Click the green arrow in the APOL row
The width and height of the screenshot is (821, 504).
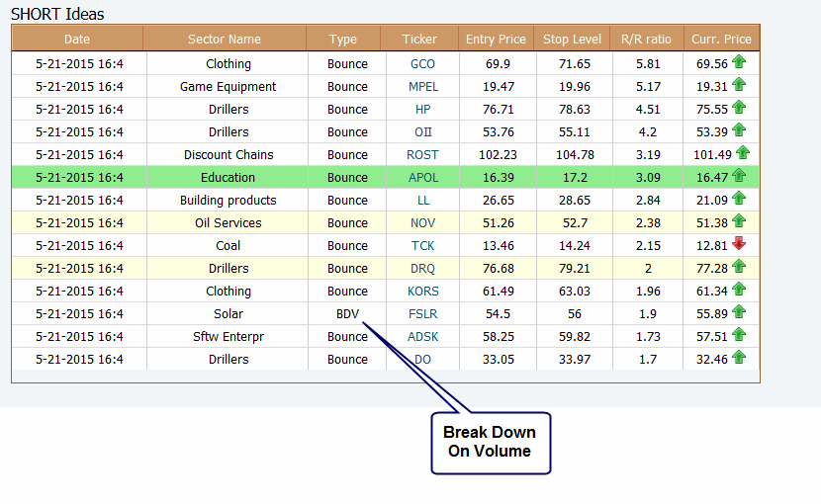click(739, 175)
